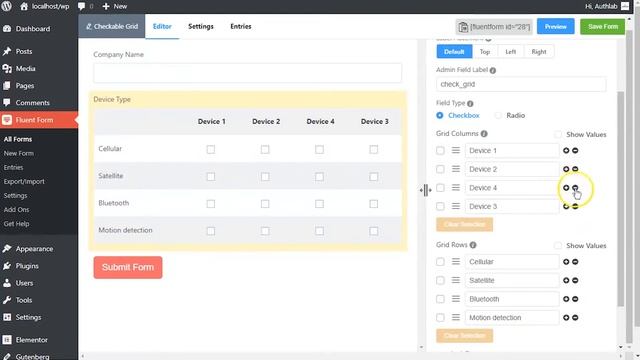Open the Elementor menu
640x360 pixels.
tap(31, 340)
